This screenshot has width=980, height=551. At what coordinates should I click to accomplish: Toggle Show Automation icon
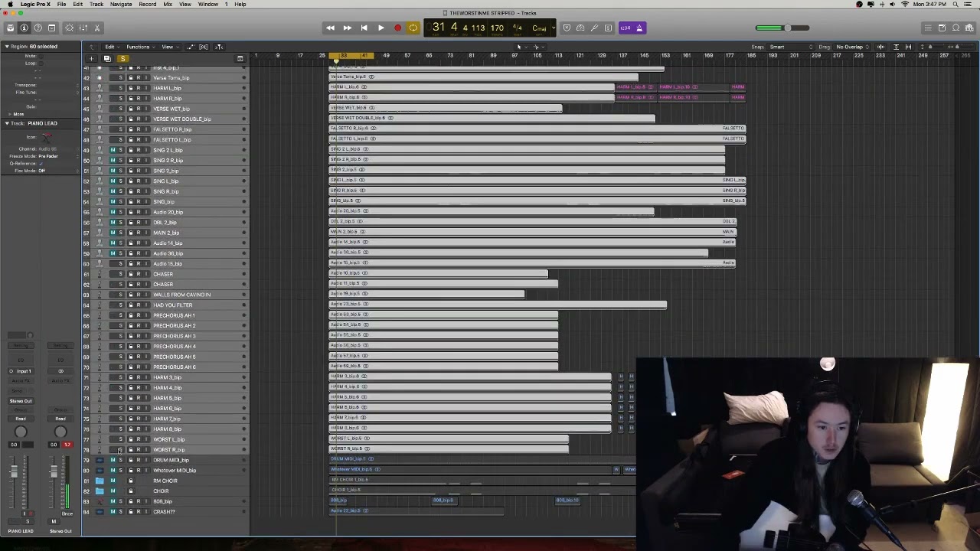tap(190, 47)
